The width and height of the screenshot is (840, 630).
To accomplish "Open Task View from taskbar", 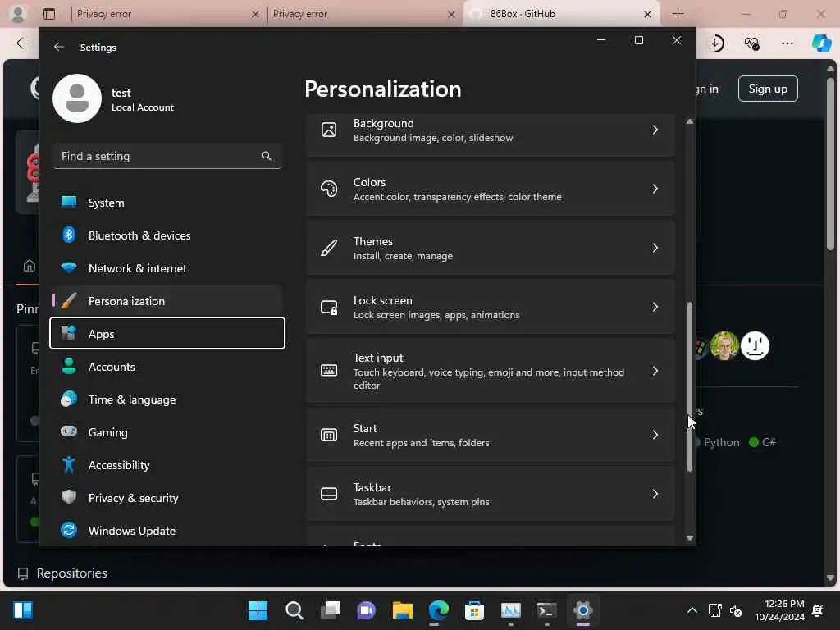I will (x=331, y=610).
